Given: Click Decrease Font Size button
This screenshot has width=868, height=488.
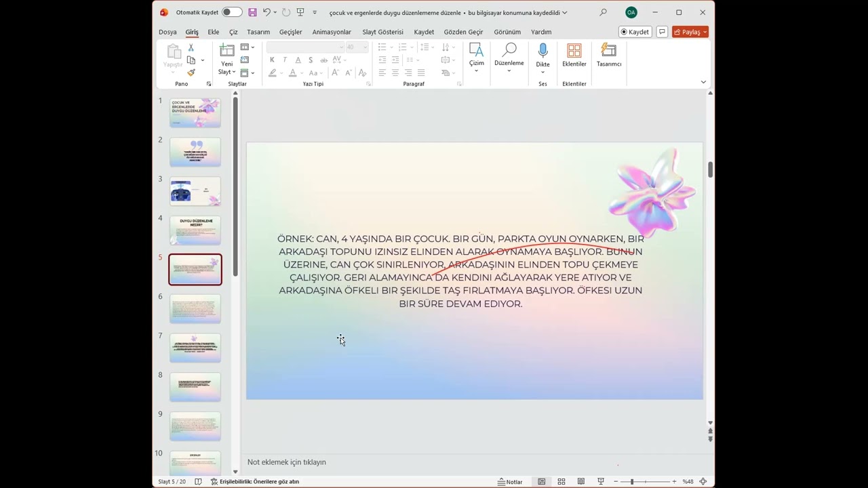Looking at the screenshot, I should pyautogui.click(x=349, y=73).
